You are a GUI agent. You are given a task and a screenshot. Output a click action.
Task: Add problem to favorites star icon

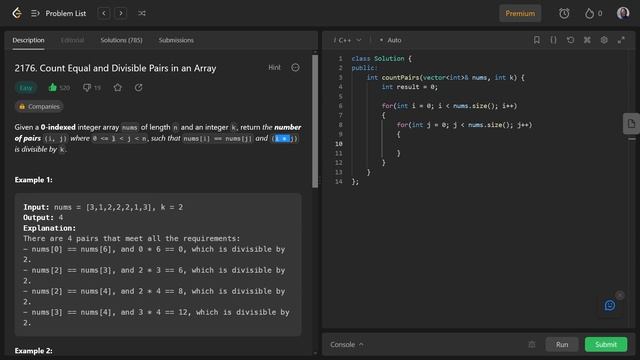118,88
